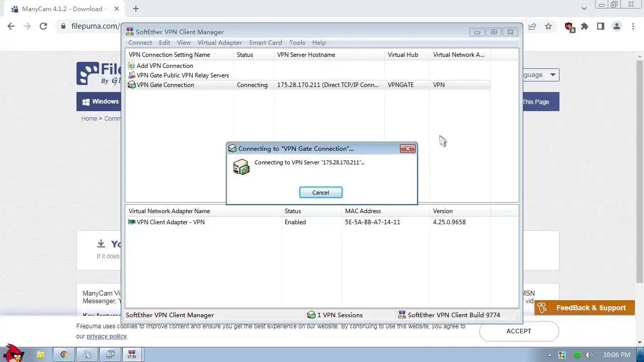Click the MAC address 5E-5A-BB-A7-14-11
Viewport: 644px width, 362px height.
pyautogui.click(x=372, y=222)
